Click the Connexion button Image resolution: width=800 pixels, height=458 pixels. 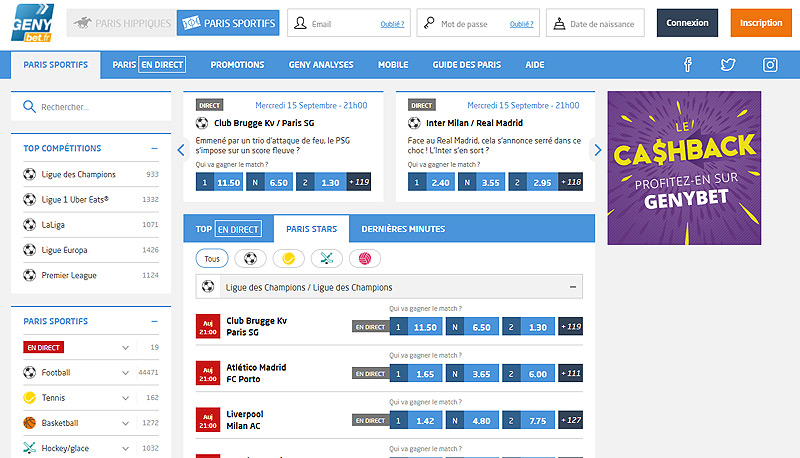coord(687,23)
